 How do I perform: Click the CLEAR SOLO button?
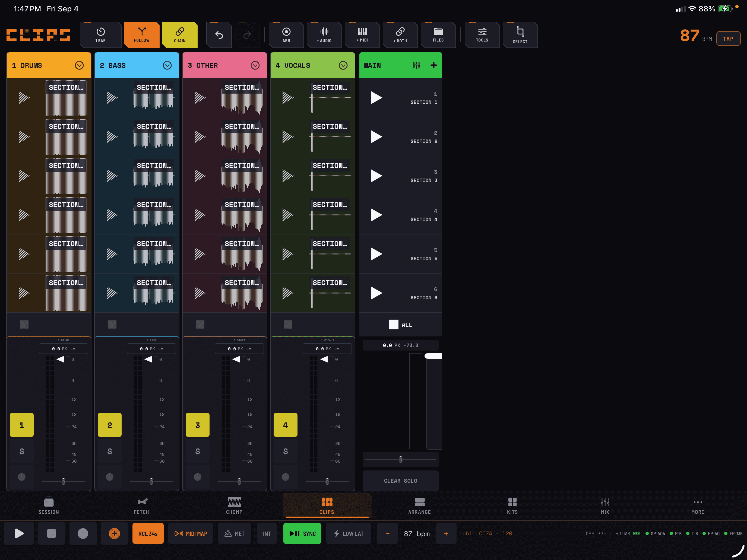pos(401,481)
